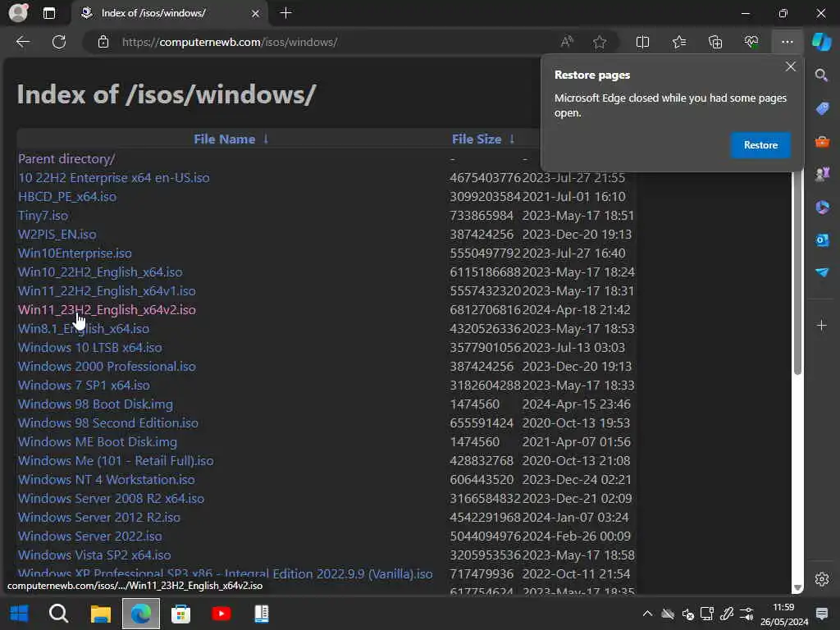Download Windows Me (101 - Retail Full).iso
The image size is (840, 630).
[116, 461]
